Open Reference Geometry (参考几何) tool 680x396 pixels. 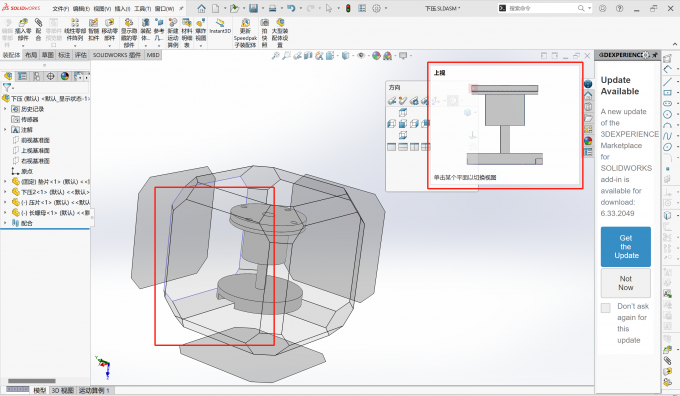[159, 29]
